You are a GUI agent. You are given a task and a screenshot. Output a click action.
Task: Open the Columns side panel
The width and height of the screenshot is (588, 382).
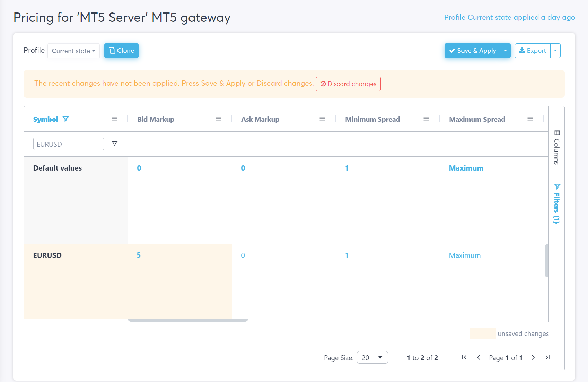point(557,147)
